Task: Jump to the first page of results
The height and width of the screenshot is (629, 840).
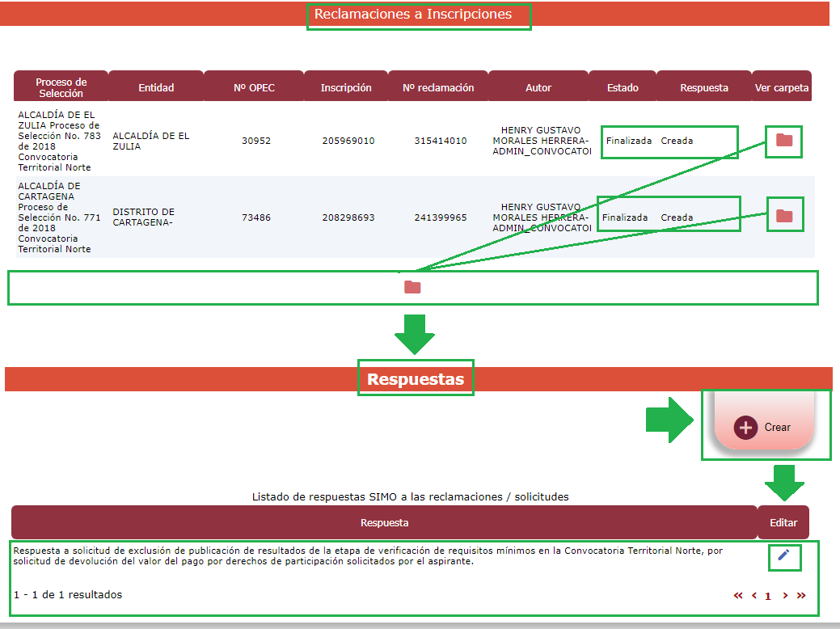Action: click(737, 596)
